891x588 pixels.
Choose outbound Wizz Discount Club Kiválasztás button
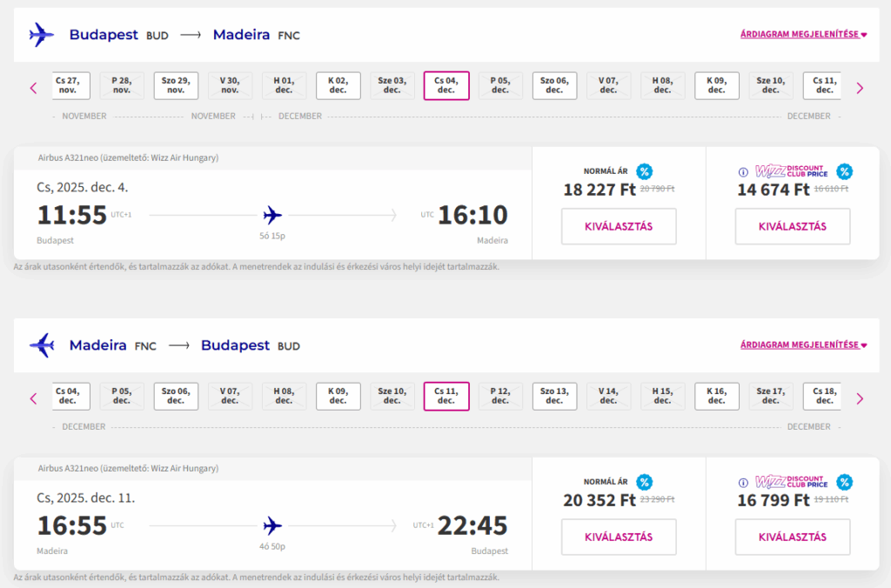tap(793, 227)
